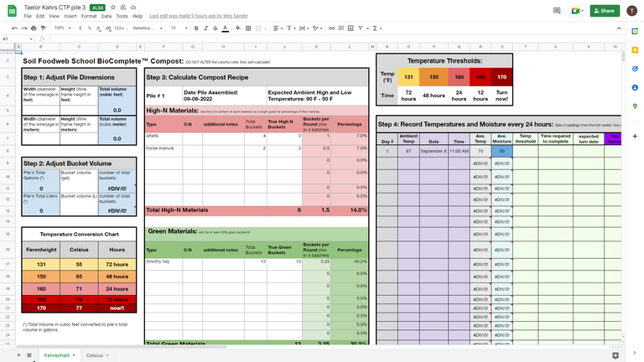Open Google Calendar side panel
This screenshot has height=362, width=644.
tap(635, 31)
